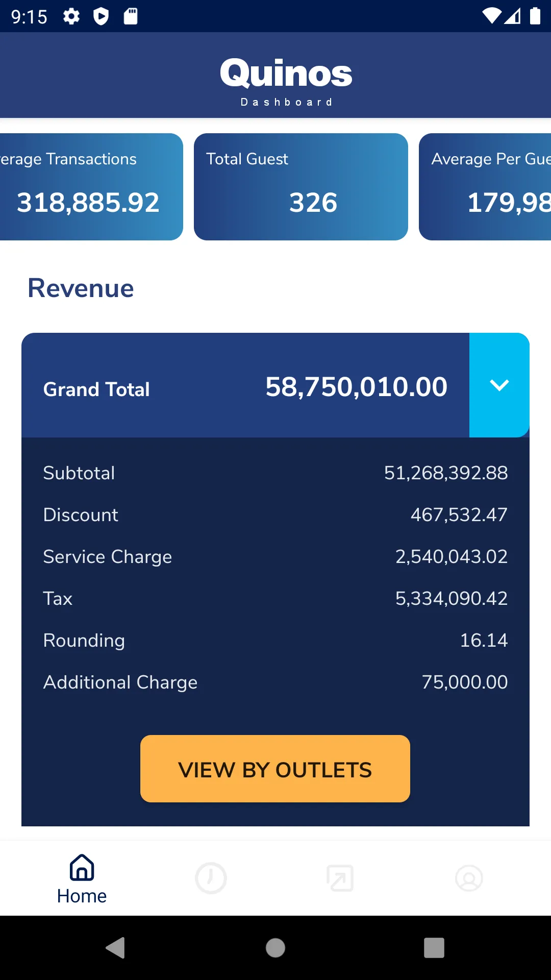Select the Average Per Guest card

coord(485,187)
